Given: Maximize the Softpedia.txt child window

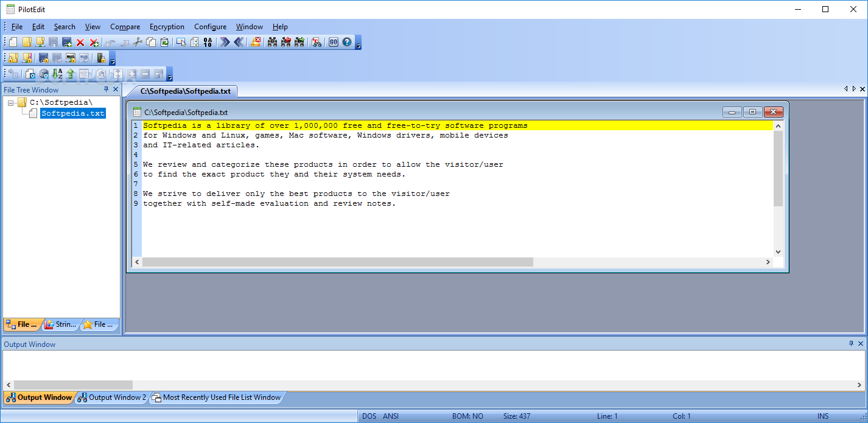Looking at the screenshot, I should pos(752,112).
